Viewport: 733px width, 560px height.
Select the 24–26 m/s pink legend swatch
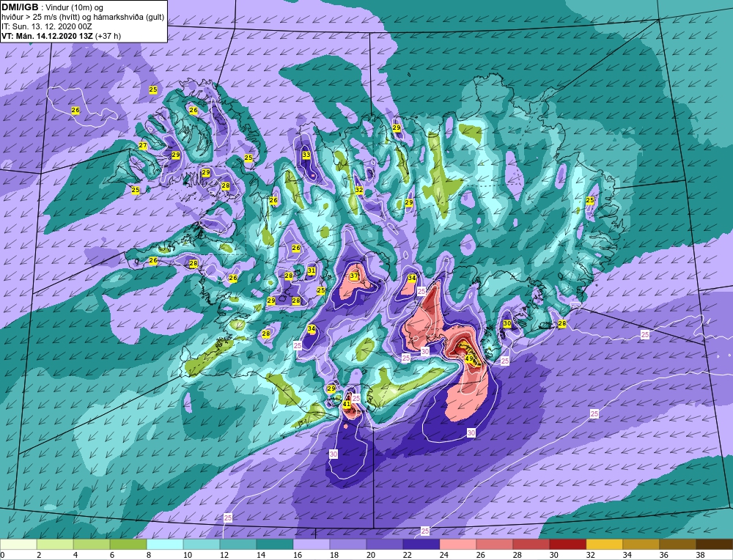click(x=458, y=544)
